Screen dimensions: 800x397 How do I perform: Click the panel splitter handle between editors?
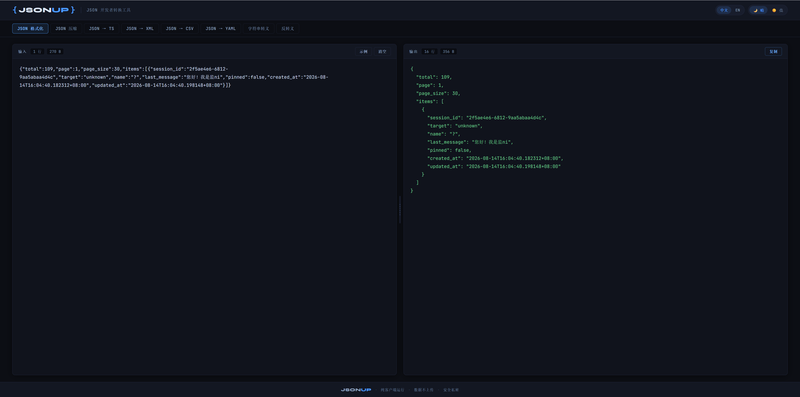[x=400, y=209]
